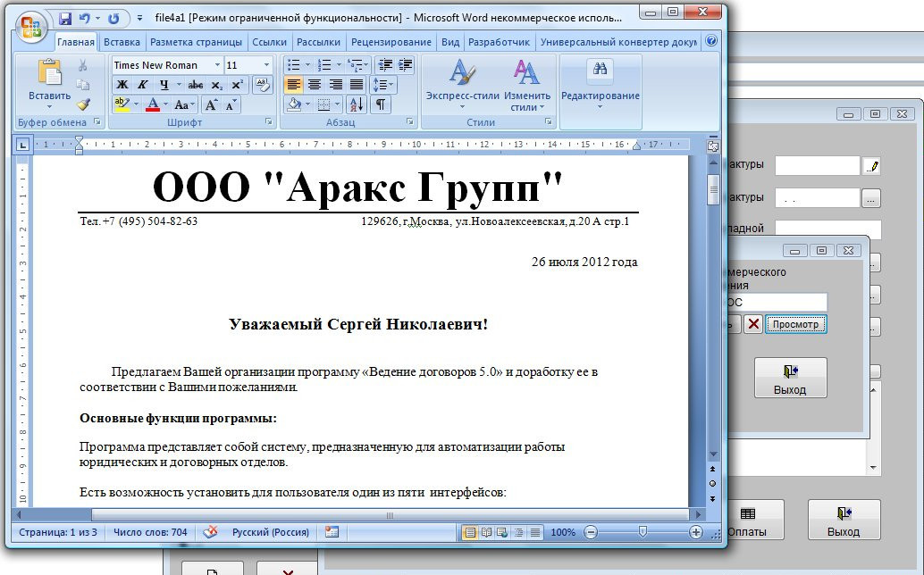This screenshot has height=575, width=924.
Task: Open the Вставка ribbon tab
Action: [x=122, y=42]
